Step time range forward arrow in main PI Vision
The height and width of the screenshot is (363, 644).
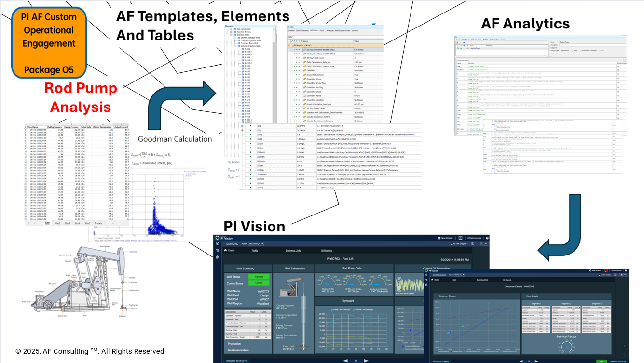366,361
